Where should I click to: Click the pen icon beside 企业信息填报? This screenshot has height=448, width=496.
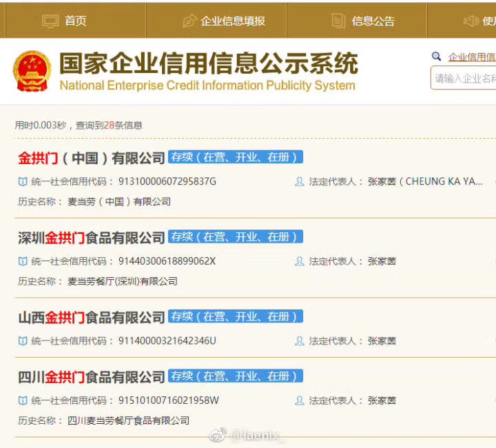coord(189,21)
